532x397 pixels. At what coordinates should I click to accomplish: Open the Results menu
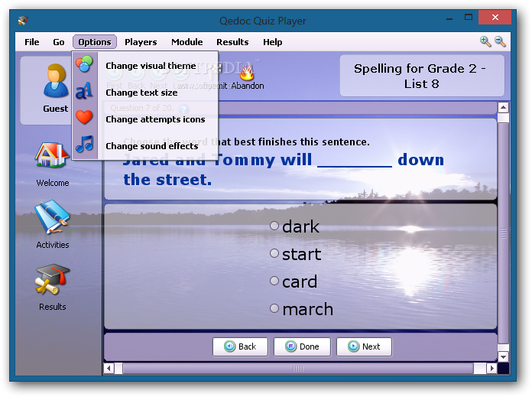232,42
